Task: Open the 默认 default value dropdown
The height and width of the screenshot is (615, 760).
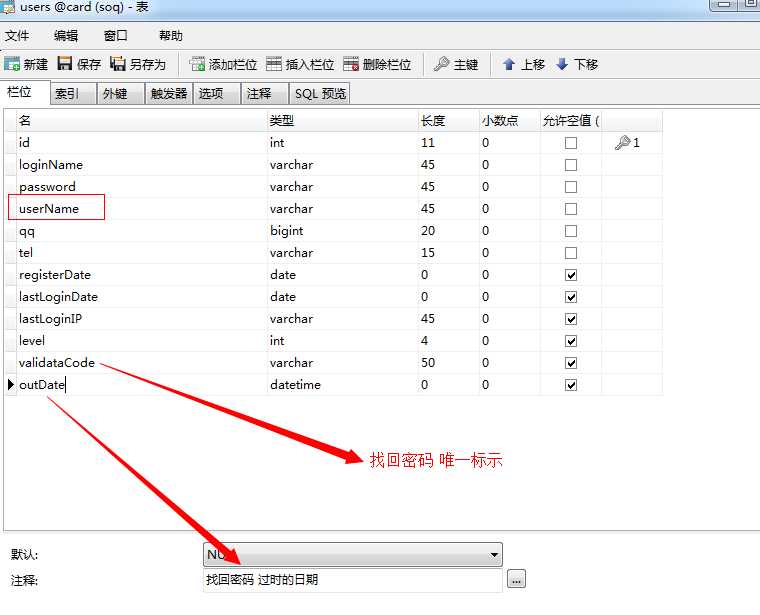Action: click(x=353, y=554)
